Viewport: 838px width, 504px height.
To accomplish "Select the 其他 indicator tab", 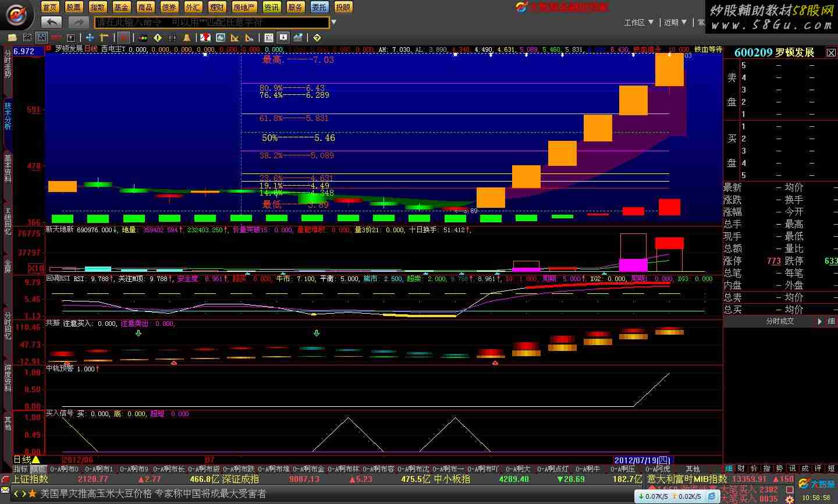I will click(x=693, y=468).
